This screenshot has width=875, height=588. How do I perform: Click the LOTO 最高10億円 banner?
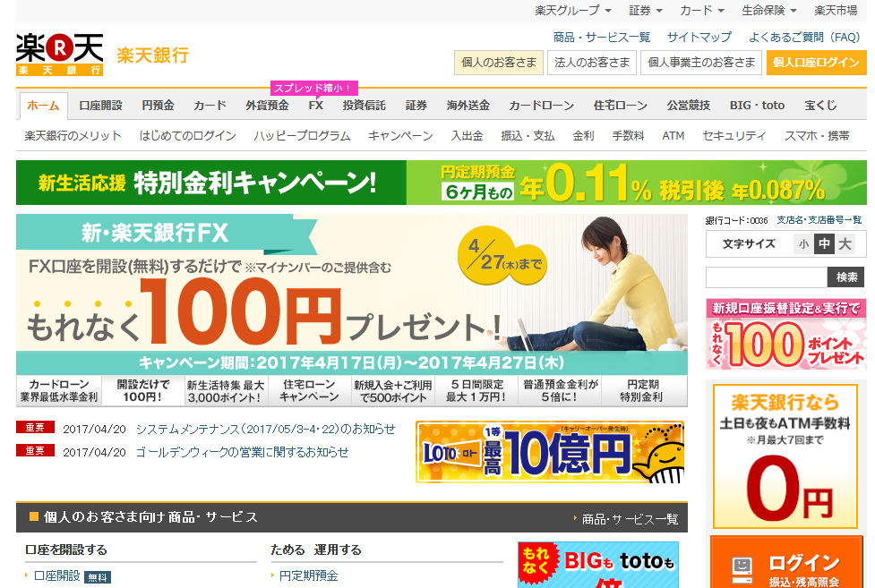click(x=550, y=452)
